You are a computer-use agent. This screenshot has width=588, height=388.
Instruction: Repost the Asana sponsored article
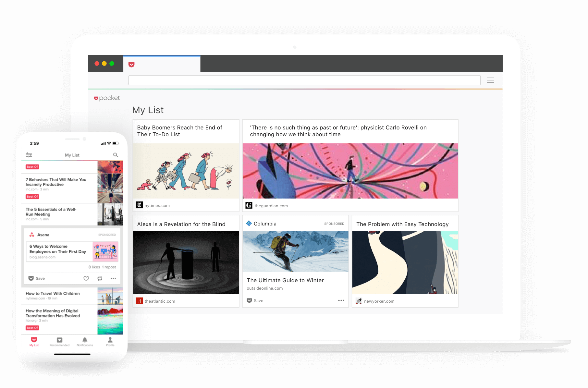click(x=100, y=278)
